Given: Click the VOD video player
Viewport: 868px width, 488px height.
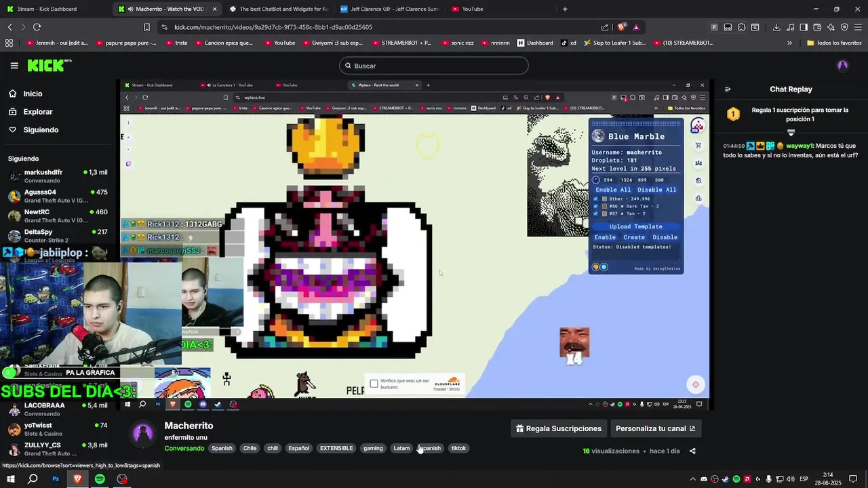Looking at the screenshot, I should 414,245.
